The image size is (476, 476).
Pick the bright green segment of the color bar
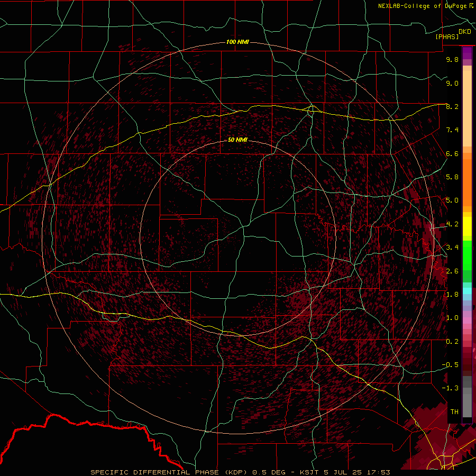(467, 255)
